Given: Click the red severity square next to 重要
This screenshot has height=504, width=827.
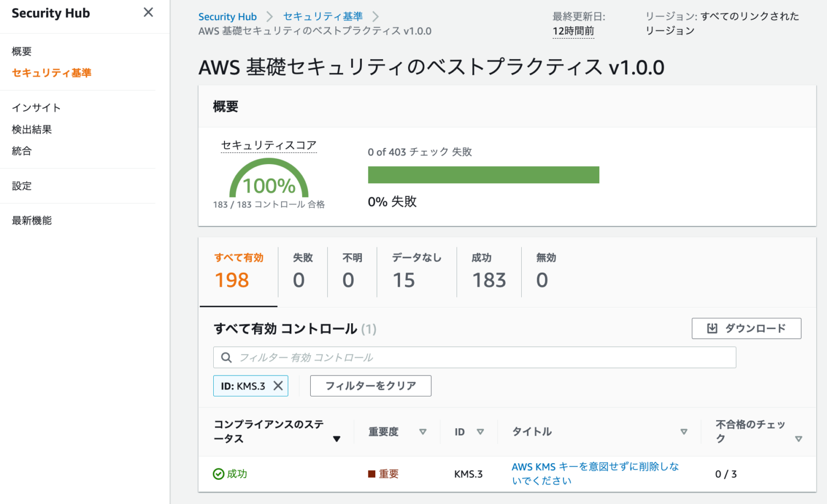Looking at the screenshot, I should (371, 474).
